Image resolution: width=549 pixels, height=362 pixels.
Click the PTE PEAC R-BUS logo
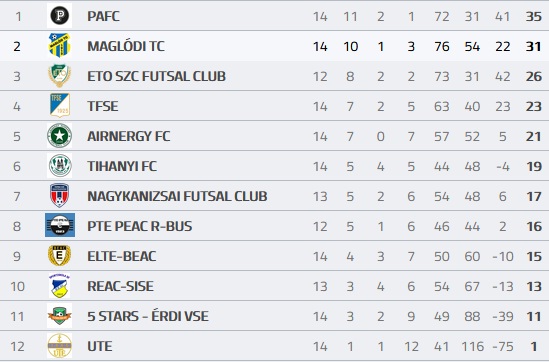(x=60, y=225)
